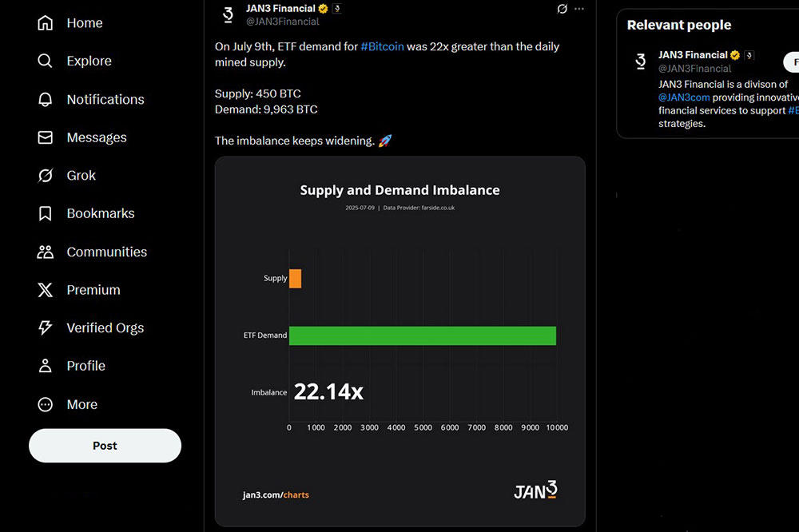799x532 pixels.
Task: Click the Profile person icon
Action: [45, 366]
